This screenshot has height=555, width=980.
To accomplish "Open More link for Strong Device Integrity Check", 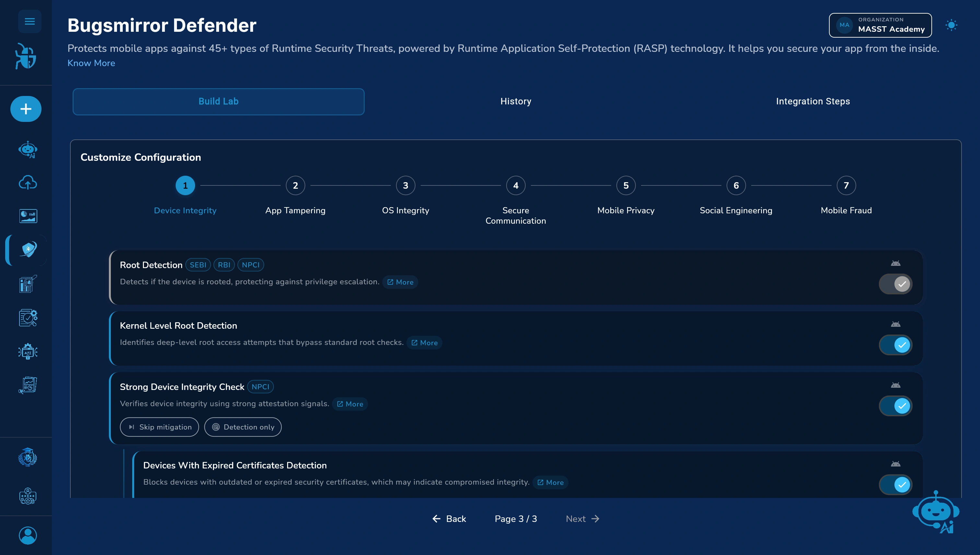I will point(350,404).
